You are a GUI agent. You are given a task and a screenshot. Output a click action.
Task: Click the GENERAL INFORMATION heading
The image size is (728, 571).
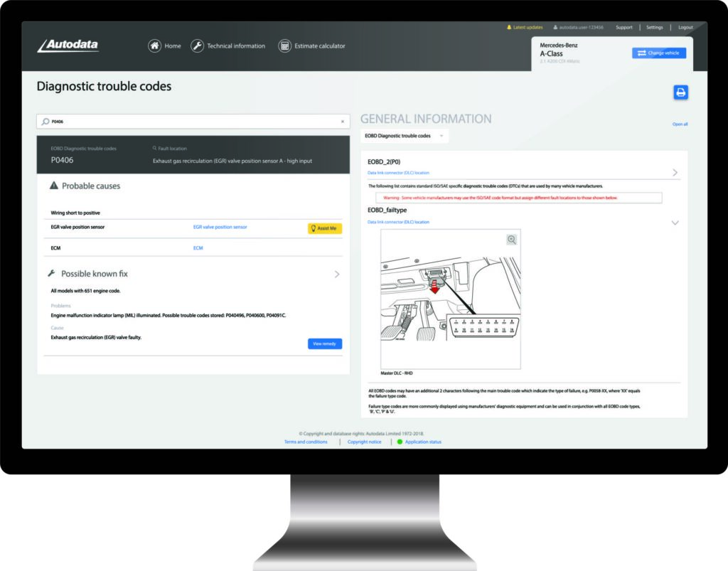(x=426, y=119)
